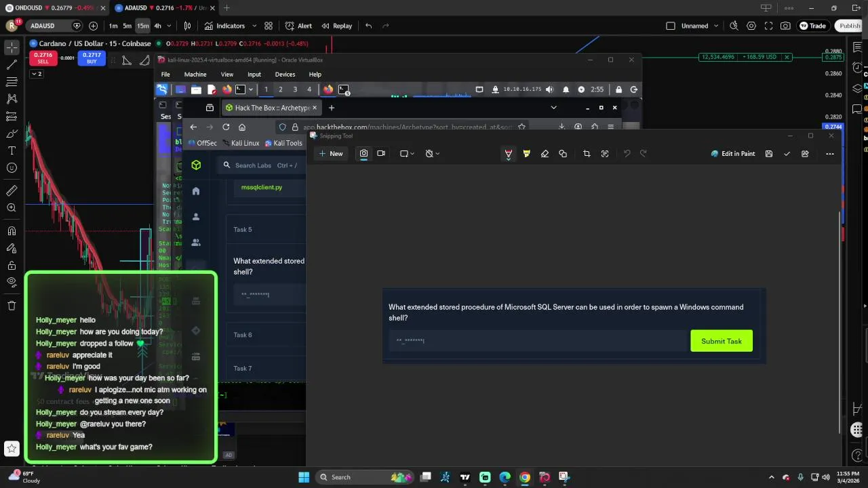Select the 15m timeframe
Screen dimensions: 868x488
pyautogui.click(x=142, y=26)
